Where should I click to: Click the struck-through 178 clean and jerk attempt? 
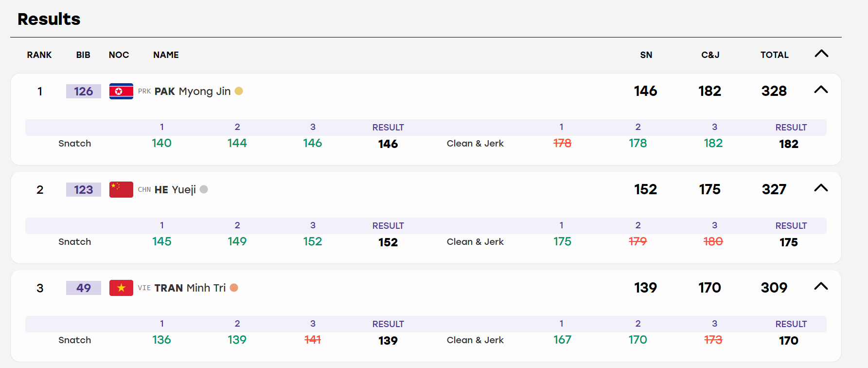[562, 143]
